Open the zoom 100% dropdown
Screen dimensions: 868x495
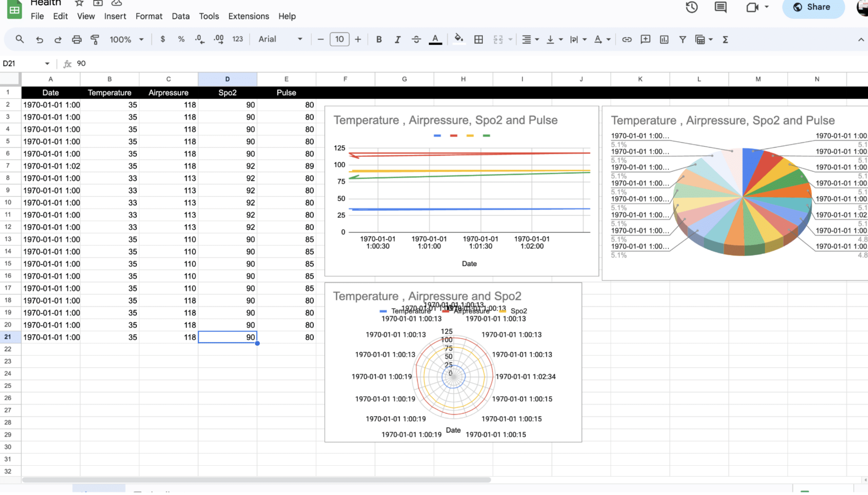126,39
